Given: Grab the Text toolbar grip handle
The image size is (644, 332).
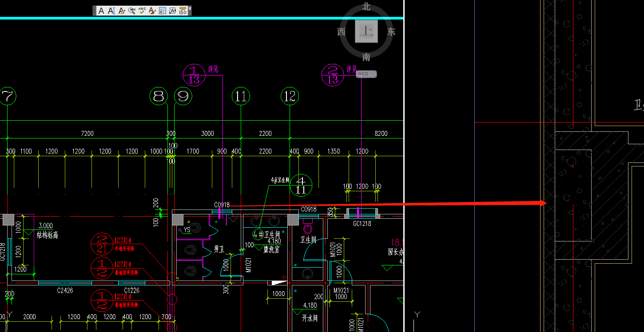Looking at the screenshot, I should (95, 11).
